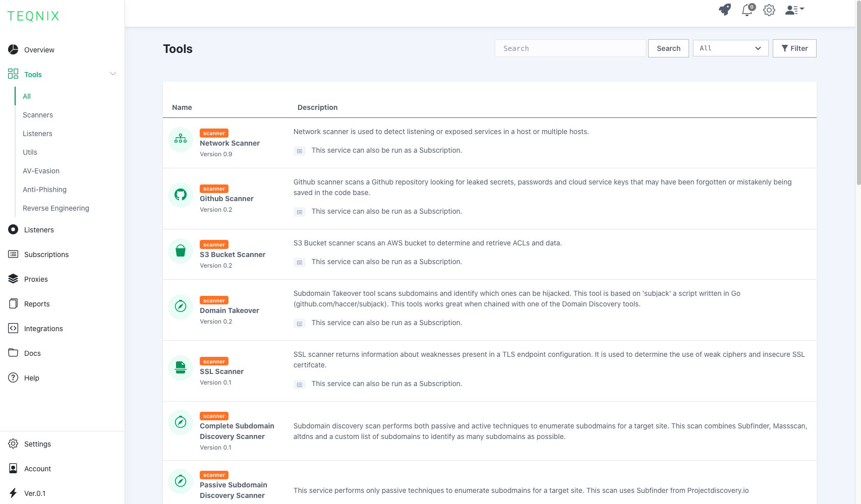Click the SSL Scanner document icon
Viewport: 861px width, 504px height.
[x=180, y=367]
